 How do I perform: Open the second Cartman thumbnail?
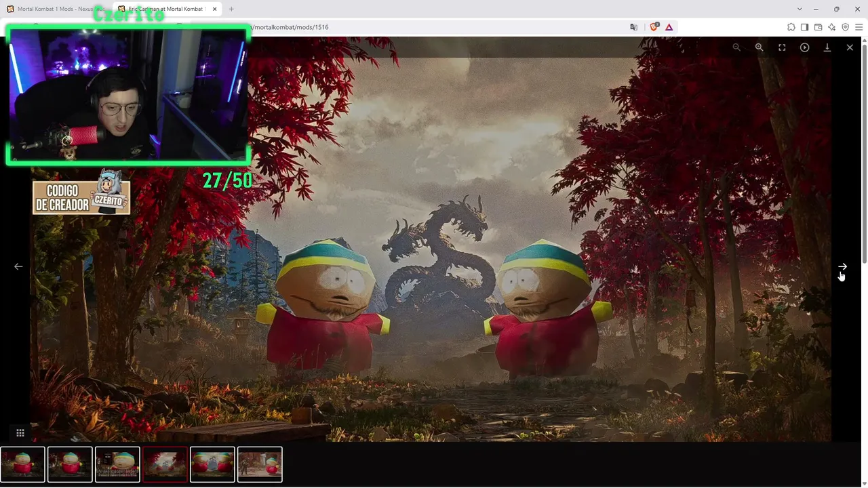pos(70,464)
